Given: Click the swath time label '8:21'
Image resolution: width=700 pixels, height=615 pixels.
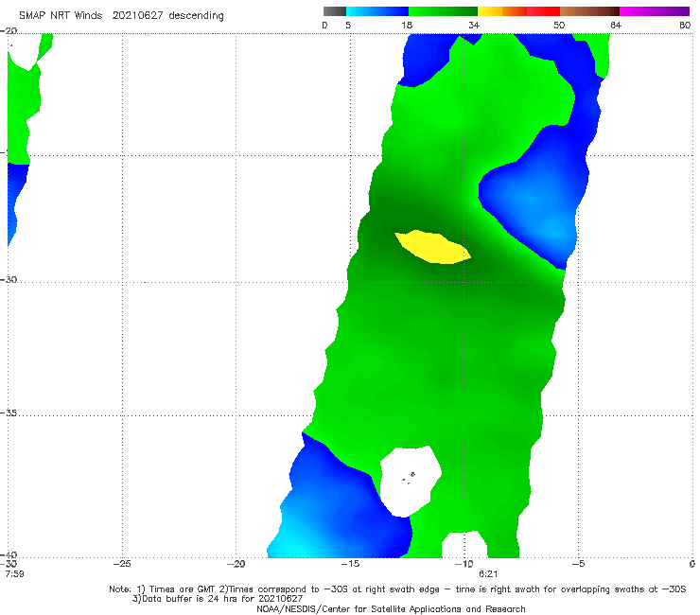Looking at the screenshot, I should [488, 574].
